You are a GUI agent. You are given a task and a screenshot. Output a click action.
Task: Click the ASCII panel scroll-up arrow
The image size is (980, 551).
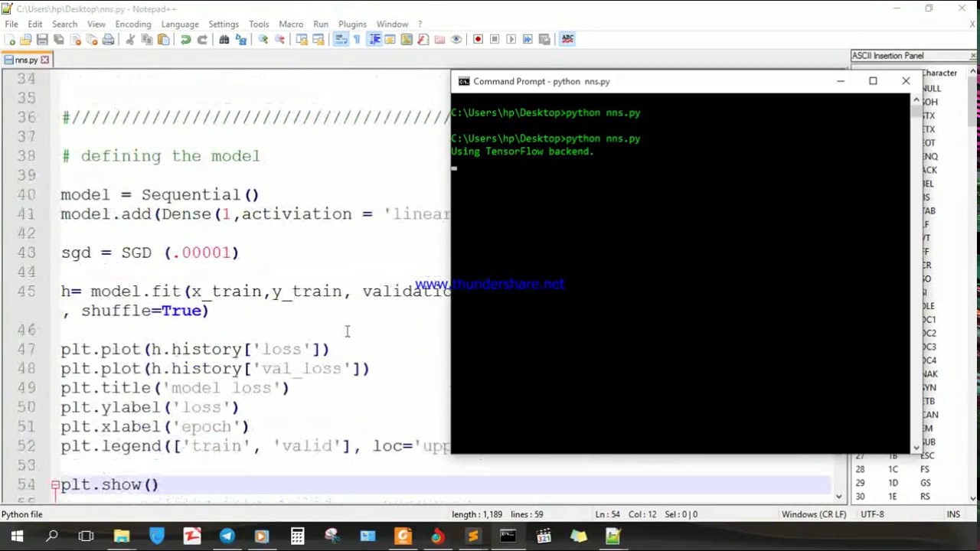[973, 73]
